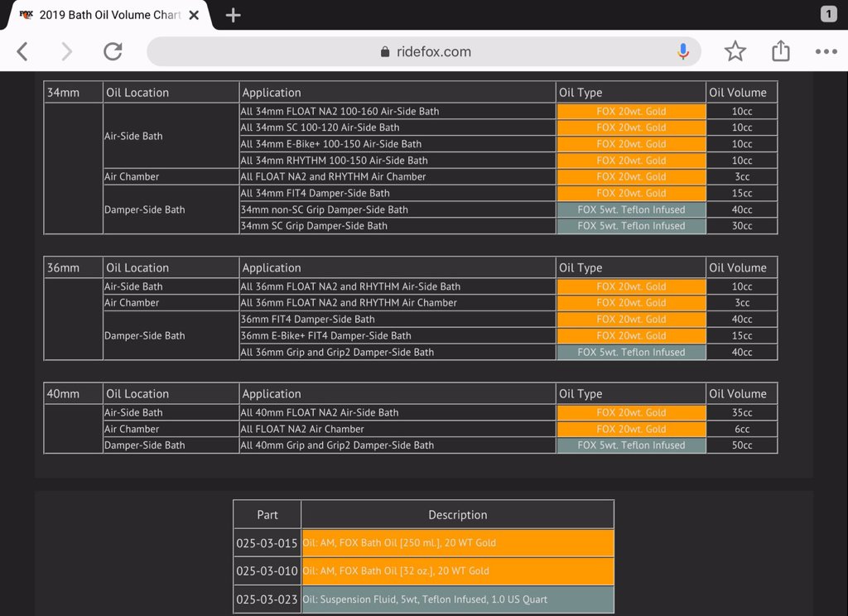Click the 40mm table header cell
This screenshot has height=616, width=848.
pyautogui.click(x=73, y=394)
